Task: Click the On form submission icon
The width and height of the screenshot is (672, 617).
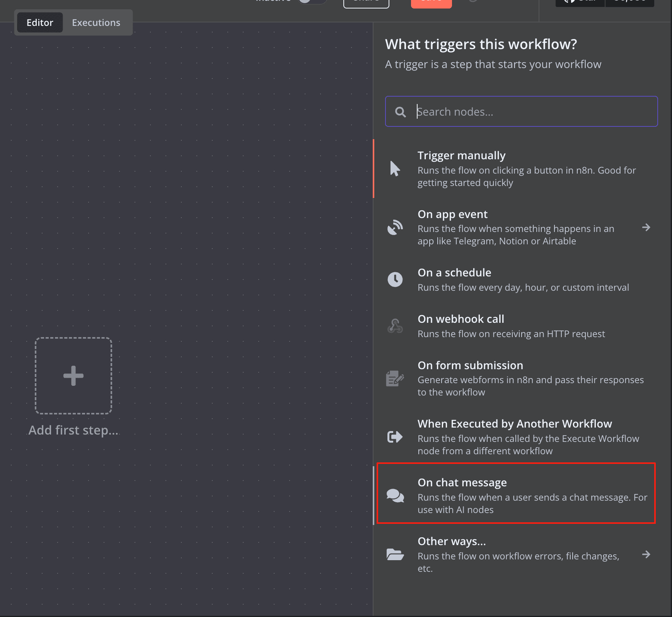Action: [x=395, y=378]
